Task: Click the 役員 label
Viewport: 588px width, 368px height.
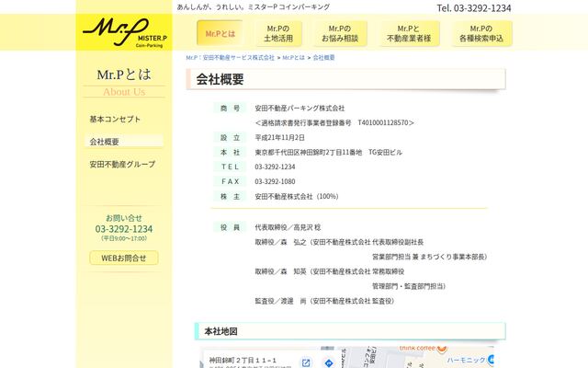Action: click(x=230, y=227)
